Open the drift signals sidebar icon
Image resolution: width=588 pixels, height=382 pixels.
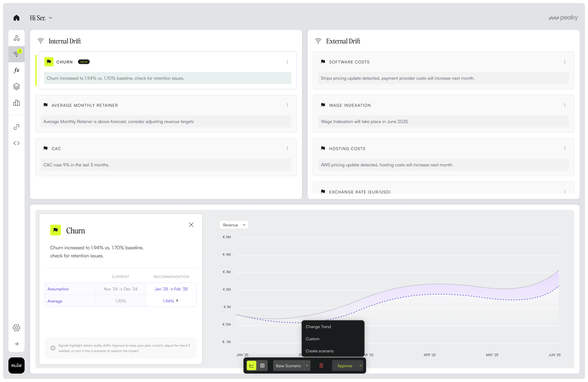pos(16,54)
